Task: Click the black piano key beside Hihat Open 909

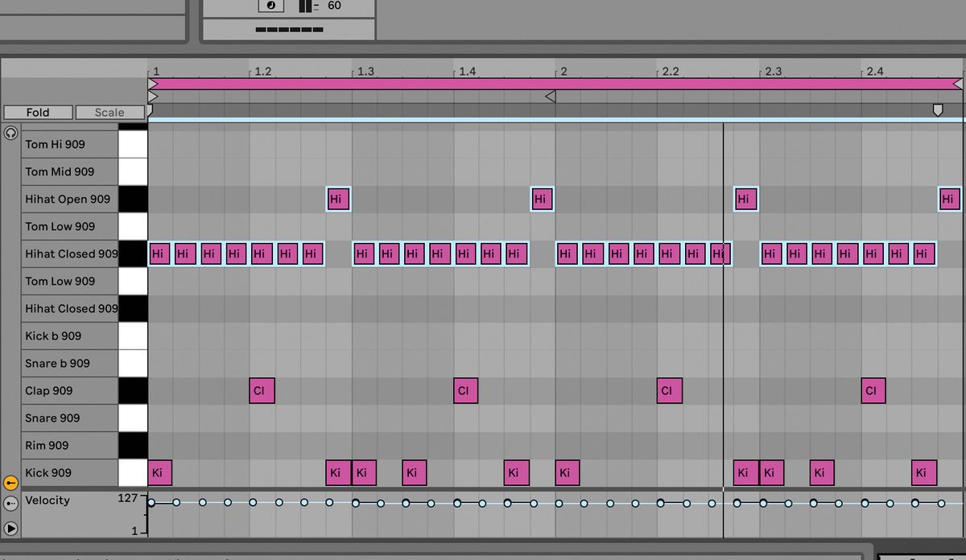Action: point(133,199)
